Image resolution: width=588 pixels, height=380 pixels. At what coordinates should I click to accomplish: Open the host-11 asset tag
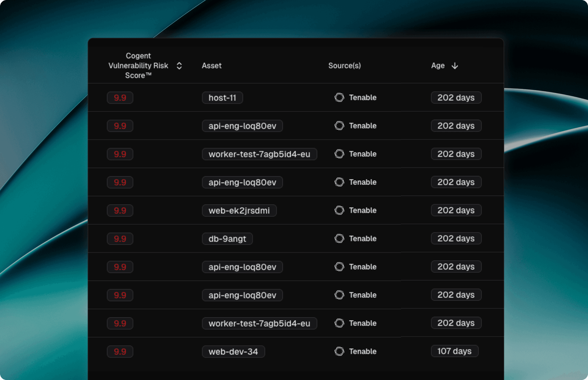click(x=222, y=98)
